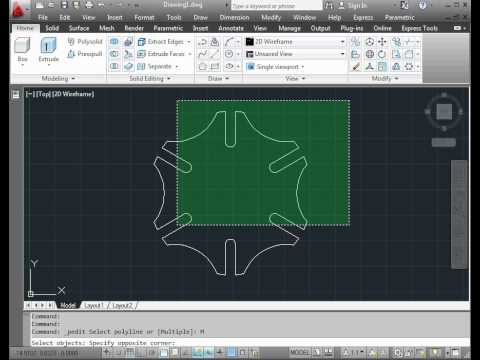Select the Ellipse draw tool
The width and height of the screenshot is (480, 360).
(229, 66)
